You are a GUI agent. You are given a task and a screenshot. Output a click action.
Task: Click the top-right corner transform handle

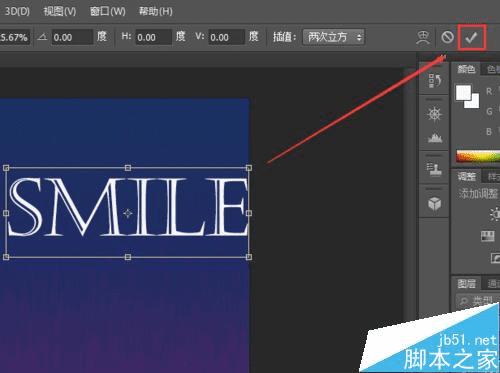coord(249,168)
